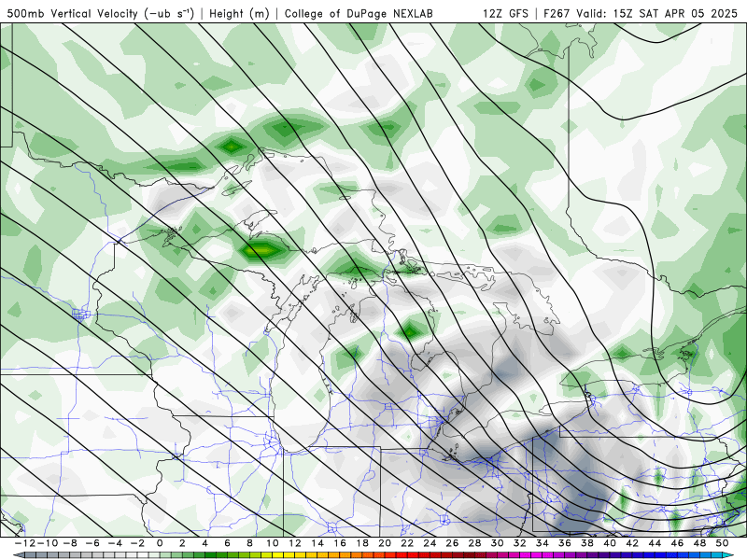Click the '28' colorbar label
Viewport: 747px width, 560px height.
pyautogui.click(x=475, y=543)
